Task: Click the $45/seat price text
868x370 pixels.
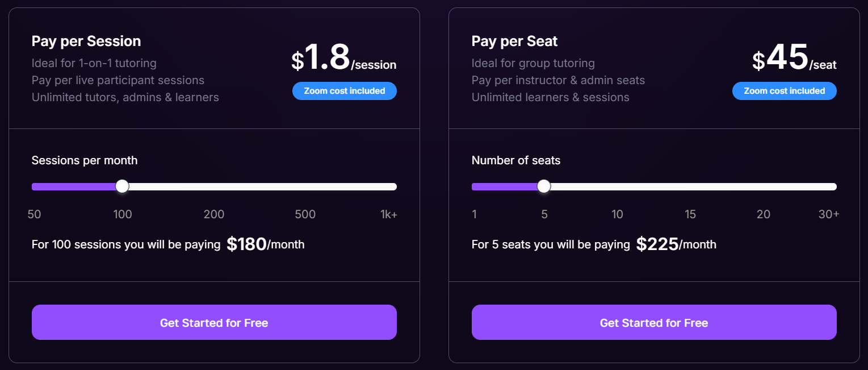Action: 794,59
